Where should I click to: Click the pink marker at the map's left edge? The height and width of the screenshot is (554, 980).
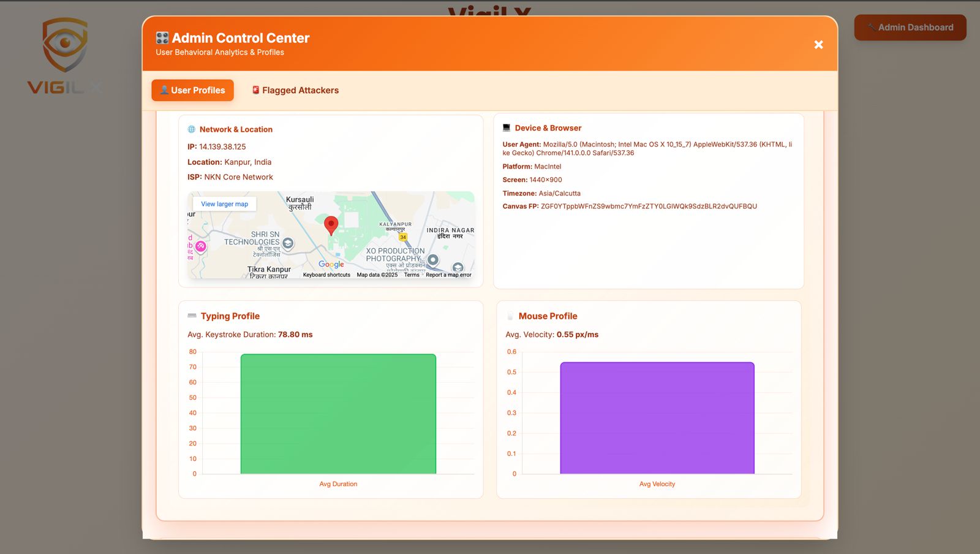click(200, 246)
